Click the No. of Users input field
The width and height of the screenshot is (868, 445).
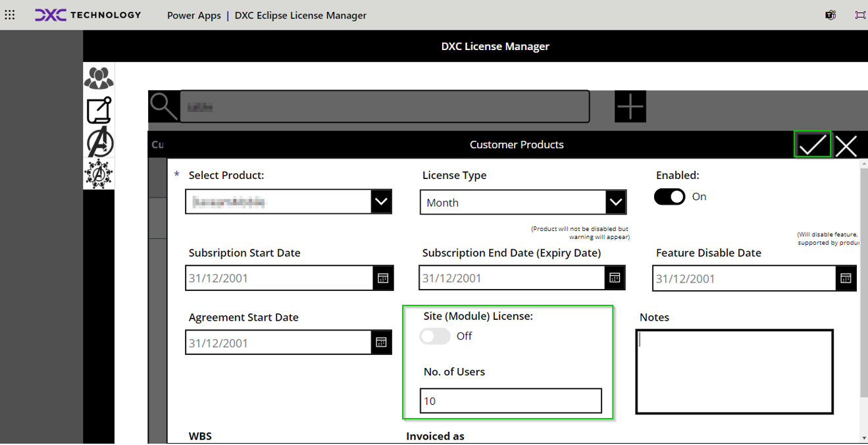511,401
